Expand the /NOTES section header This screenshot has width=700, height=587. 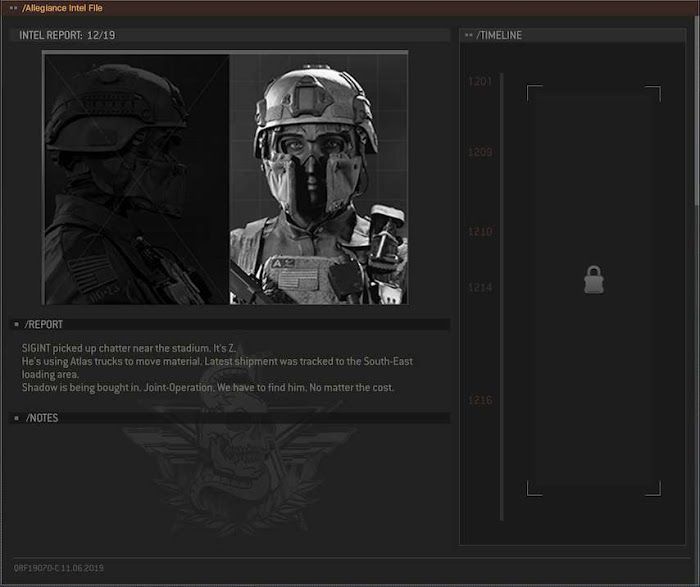[229, 418]
